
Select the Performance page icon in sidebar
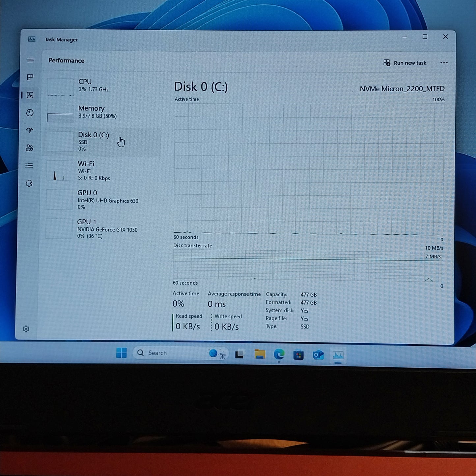click(30, 95)
